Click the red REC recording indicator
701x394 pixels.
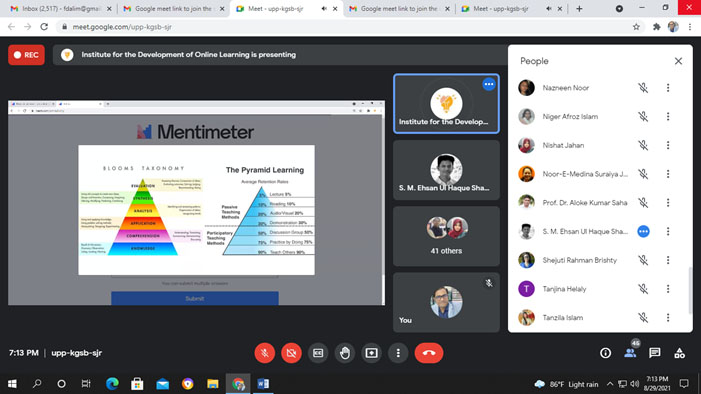[26, 55]
